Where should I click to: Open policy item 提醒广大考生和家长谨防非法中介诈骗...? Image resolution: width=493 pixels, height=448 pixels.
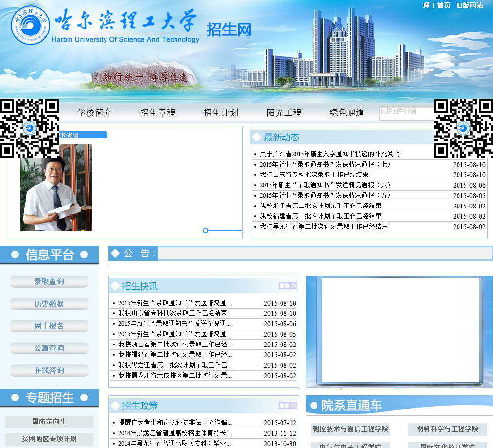(175, 422)
